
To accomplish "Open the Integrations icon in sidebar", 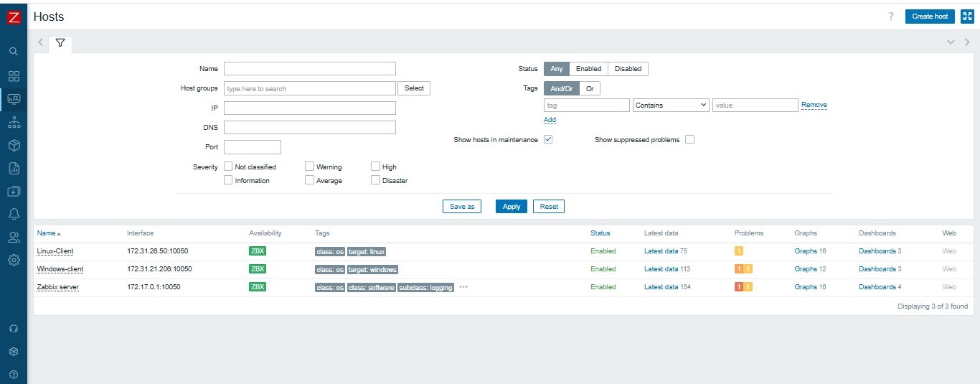I will (x=14, y=352).
